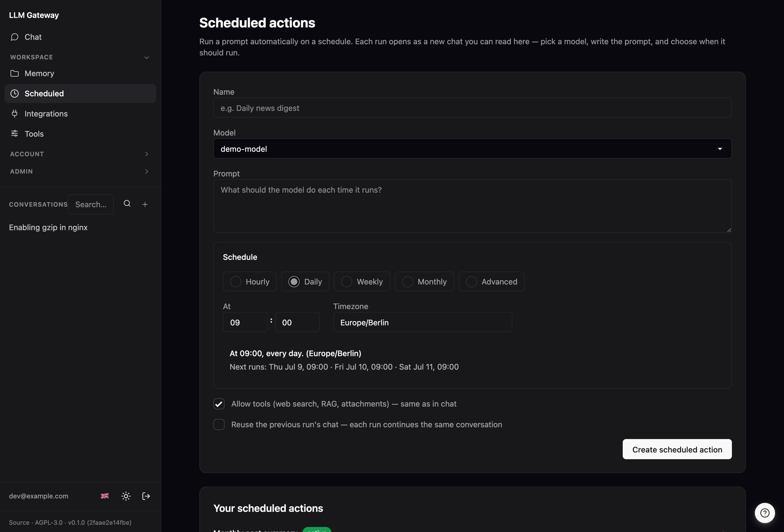The image size is (784, 532).
Task: Uncheck the Allow tools checkbox
Action: [219, 404]
